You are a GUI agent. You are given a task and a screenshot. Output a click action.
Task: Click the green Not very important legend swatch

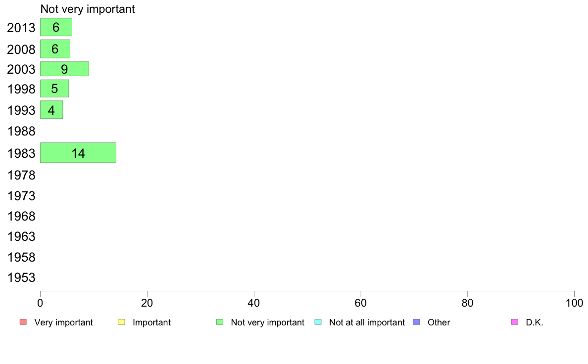[x=220, y=322]
